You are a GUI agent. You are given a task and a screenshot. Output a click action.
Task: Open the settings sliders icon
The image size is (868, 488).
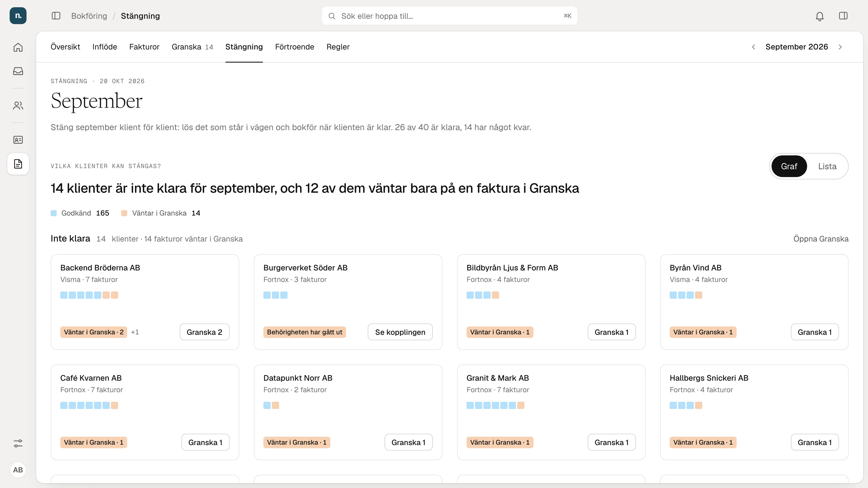click(18, 443)
